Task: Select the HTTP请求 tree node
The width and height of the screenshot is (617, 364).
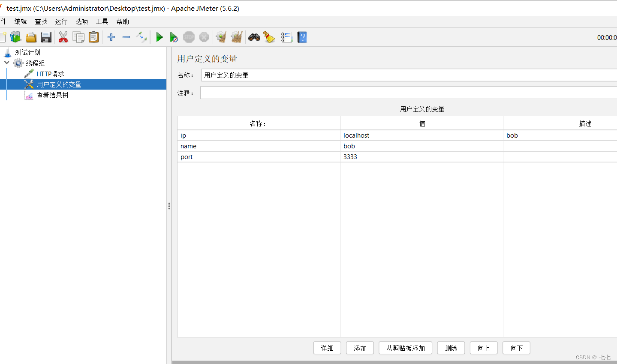Action: [x=50, y=74]
